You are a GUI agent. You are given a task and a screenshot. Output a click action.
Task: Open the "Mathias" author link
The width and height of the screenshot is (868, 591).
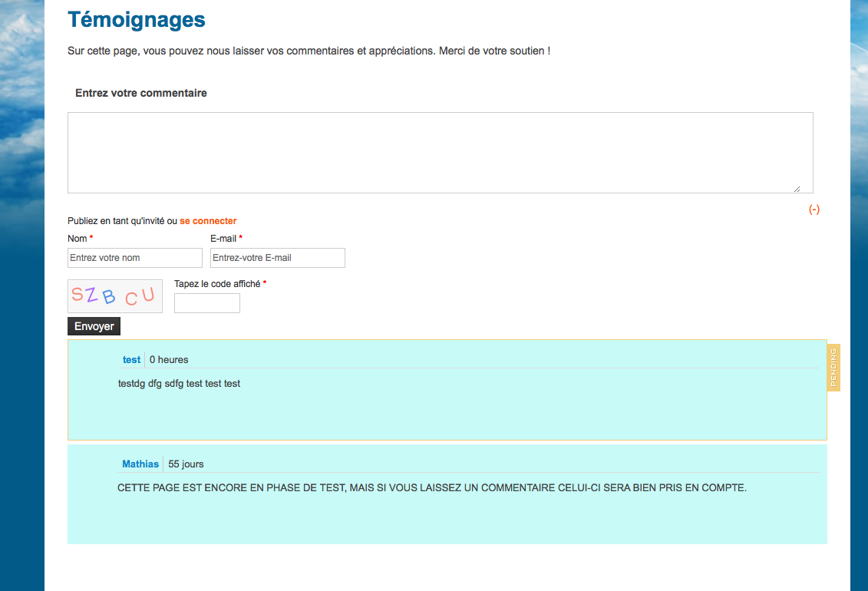coord(140,464)
